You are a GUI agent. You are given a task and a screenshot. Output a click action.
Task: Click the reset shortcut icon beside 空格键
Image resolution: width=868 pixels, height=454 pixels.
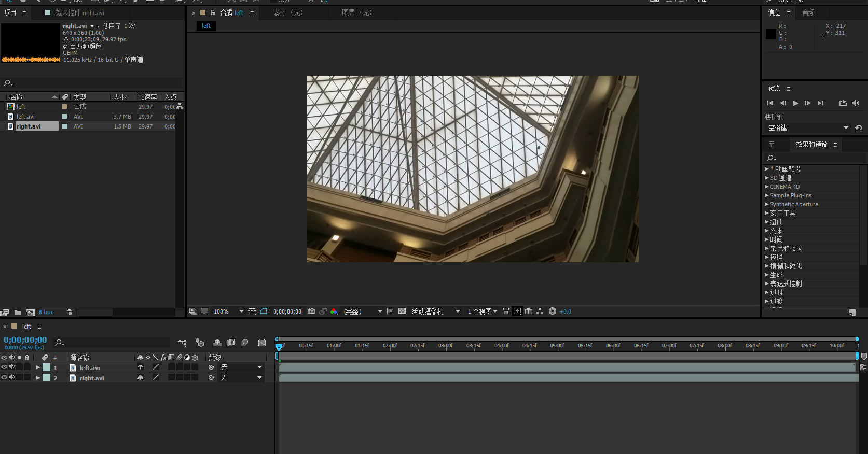click(x=859, y=128)
